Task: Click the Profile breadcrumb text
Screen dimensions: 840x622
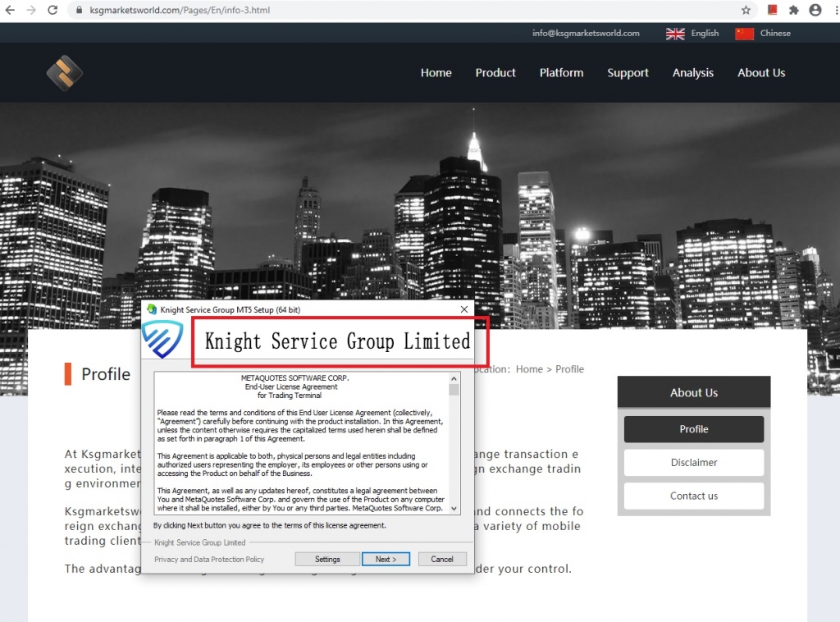Action: pos(569,369)
